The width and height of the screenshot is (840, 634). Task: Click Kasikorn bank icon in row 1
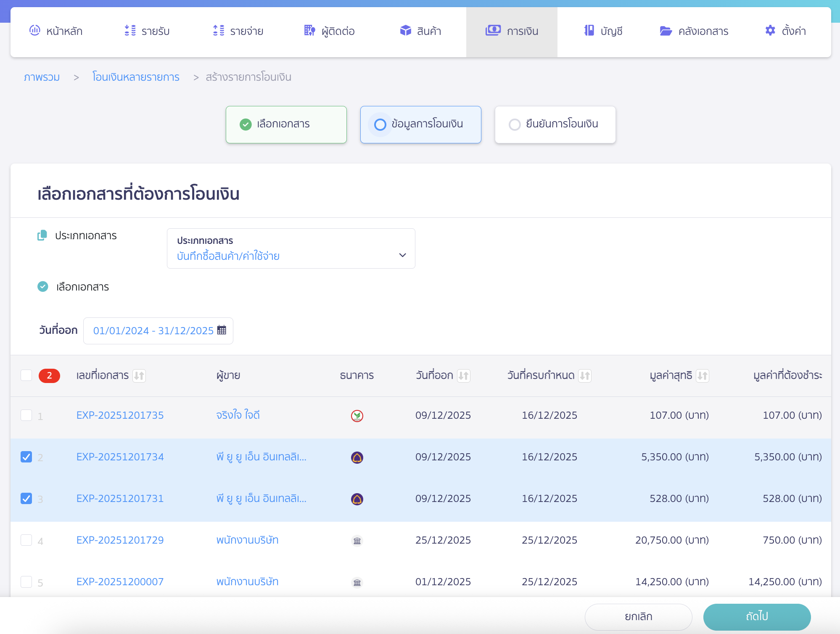357,416
